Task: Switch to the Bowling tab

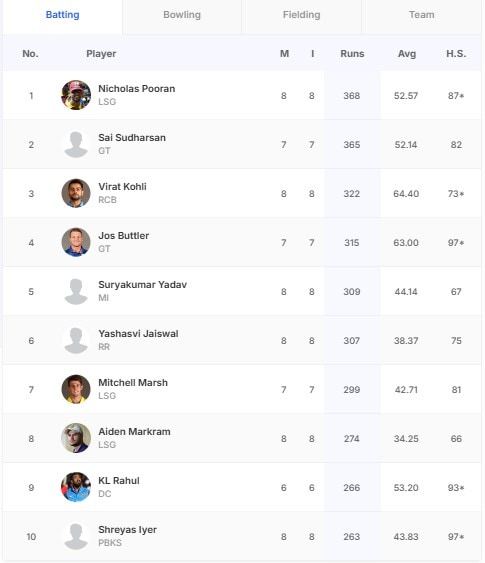Action: click(x=182, y=15)
